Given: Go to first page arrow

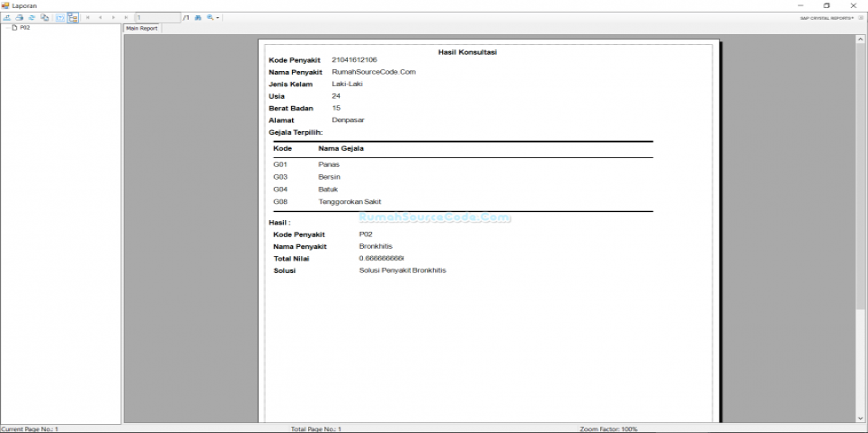Looking at the screenshot, I should pyautogui.click(x=88, y=17).
